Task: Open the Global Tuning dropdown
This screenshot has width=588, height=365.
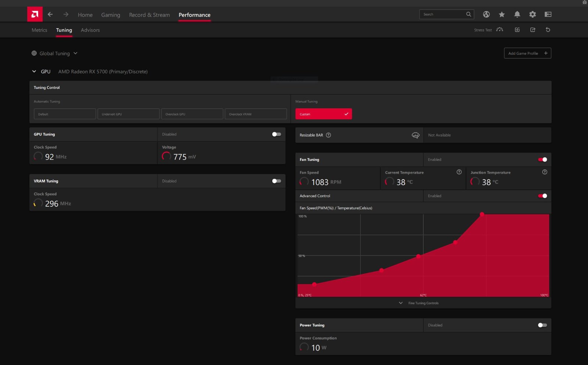Action: point(55,53)
